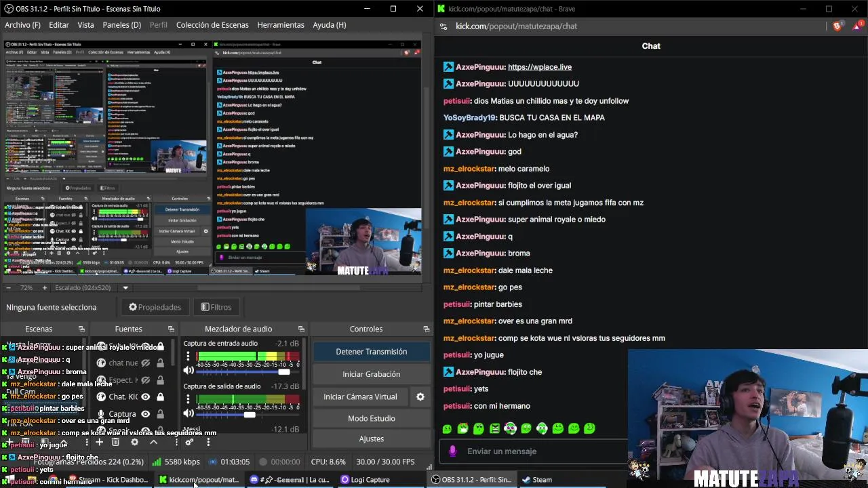Click the CPU: 8.6% status text

tap(328, 462)
